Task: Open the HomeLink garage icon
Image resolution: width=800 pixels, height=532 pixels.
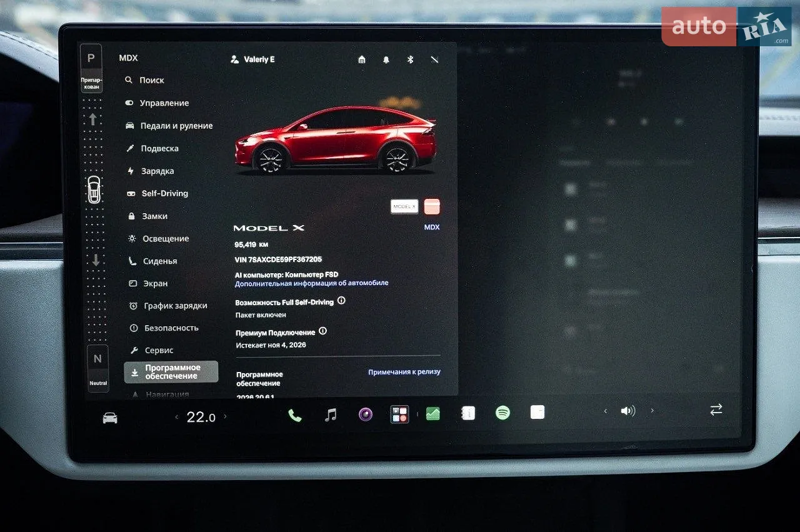Action: 362,59
